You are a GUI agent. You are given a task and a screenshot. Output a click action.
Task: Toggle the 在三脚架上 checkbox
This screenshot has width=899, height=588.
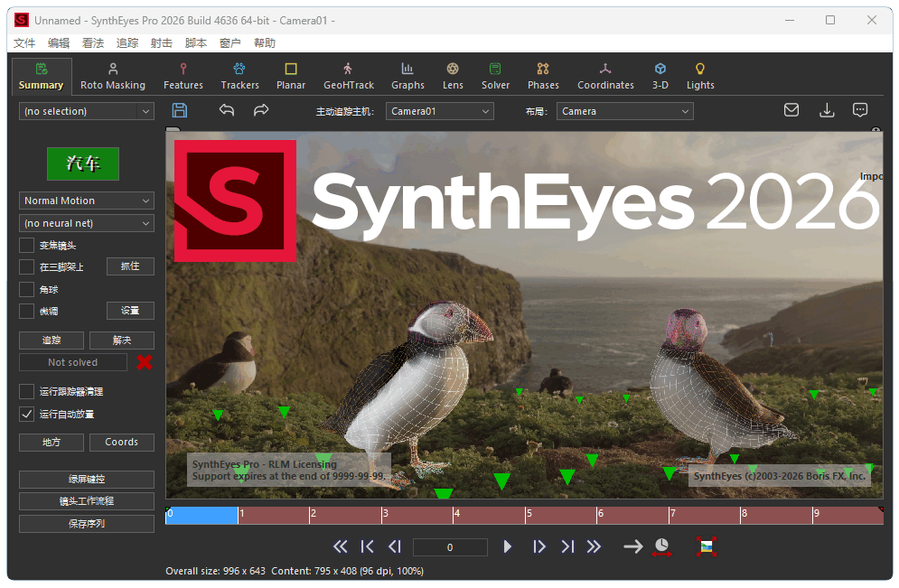pos(27,266)
